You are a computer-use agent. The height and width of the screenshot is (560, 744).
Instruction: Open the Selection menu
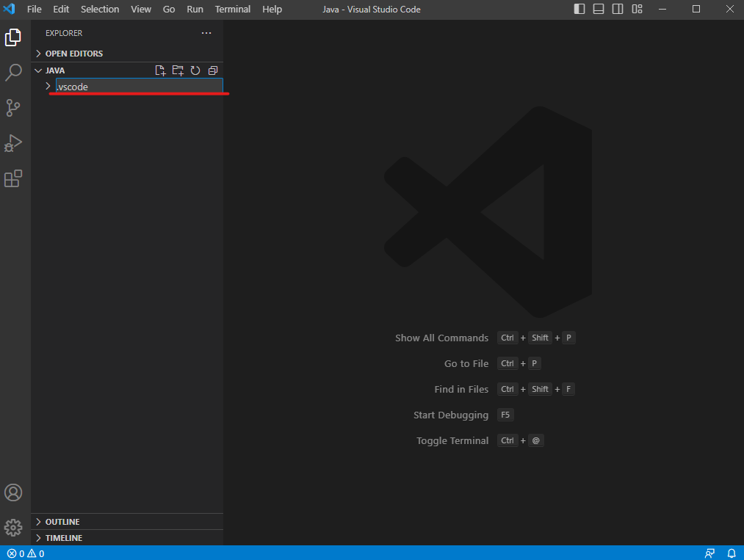click(x=100, y=9)
